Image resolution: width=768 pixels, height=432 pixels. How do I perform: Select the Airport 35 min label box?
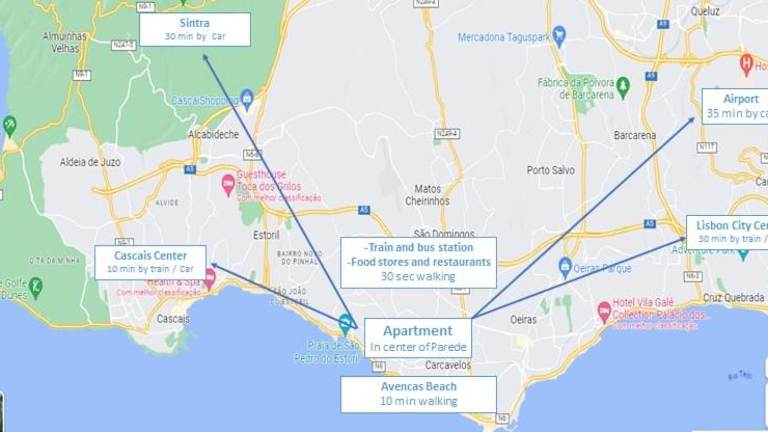click(x=735, y=106)
